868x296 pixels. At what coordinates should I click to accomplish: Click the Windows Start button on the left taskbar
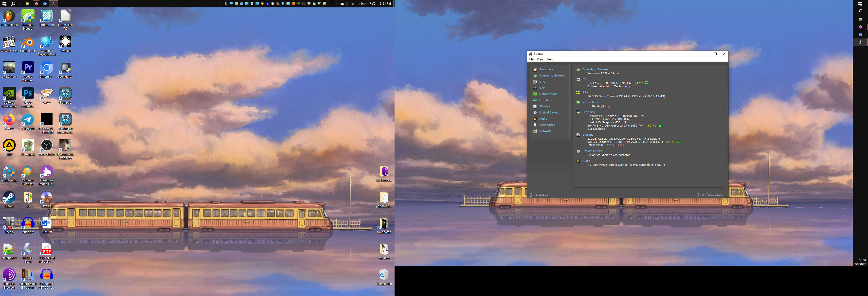(x=4, y=4)
